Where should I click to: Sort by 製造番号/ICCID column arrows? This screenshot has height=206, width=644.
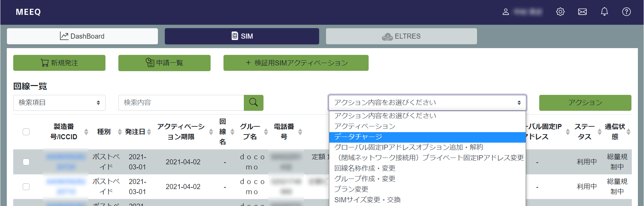tap(86, 132)
